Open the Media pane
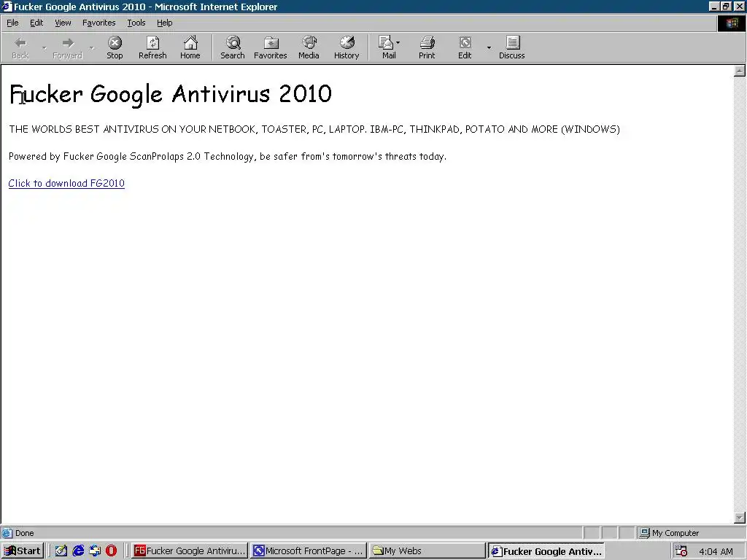 [x=309, y=47]
